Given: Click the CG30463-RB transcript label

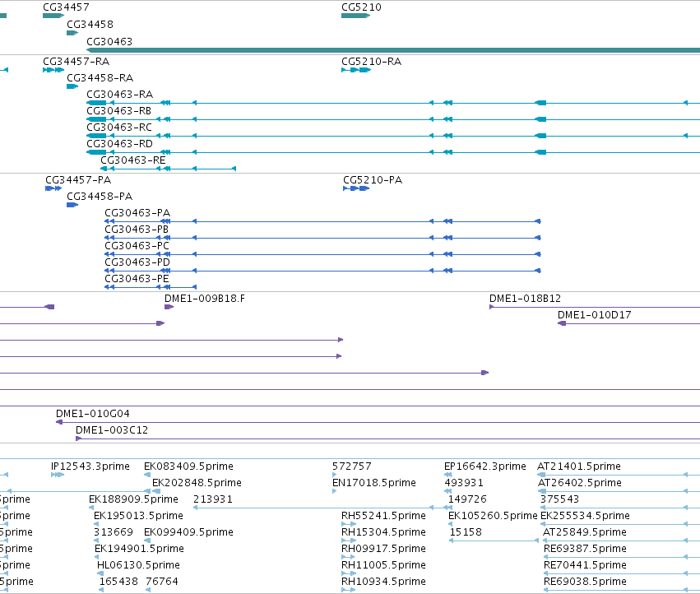Looking at the screenshot, I should (118, 111).
